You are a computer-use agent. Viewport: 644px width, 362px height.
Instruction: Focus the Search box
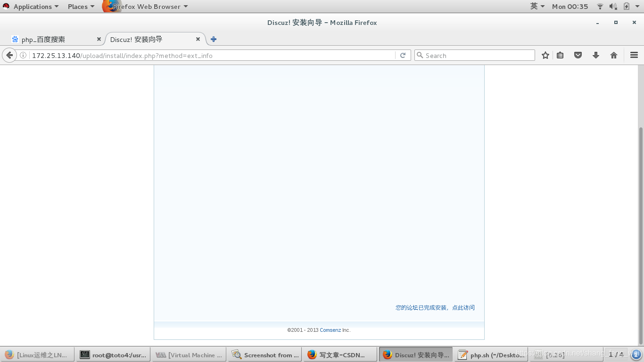click(x=475, y=55)
